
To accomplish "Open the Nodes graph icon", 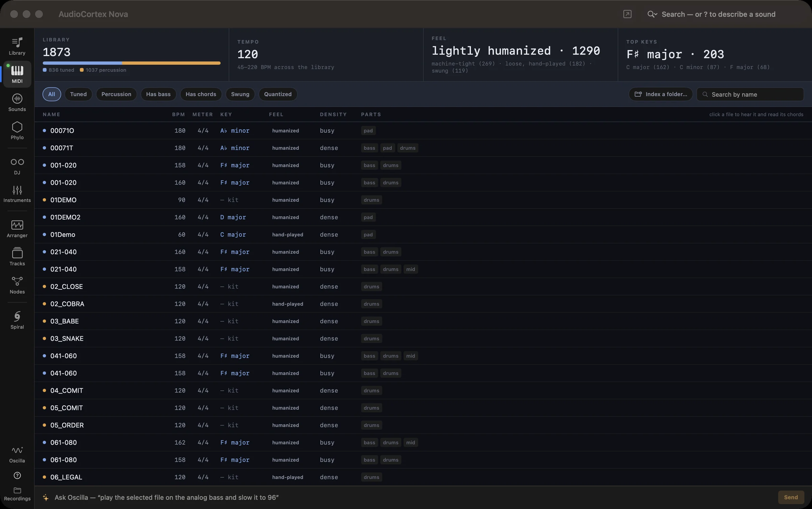I will click(x=17, y=285).
